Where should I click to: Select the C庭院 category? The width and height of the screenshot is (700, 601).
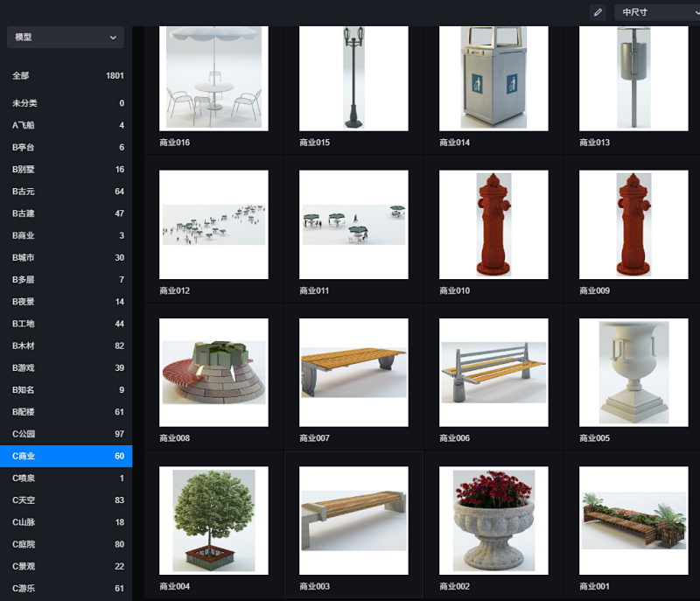tap(66, 544)
